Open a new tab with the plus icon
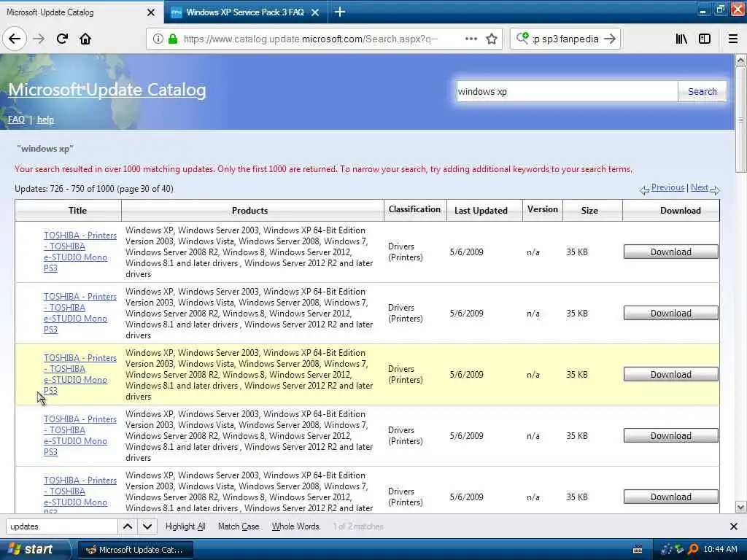Viewport: 747px width, 560px height. pos(340,12)
